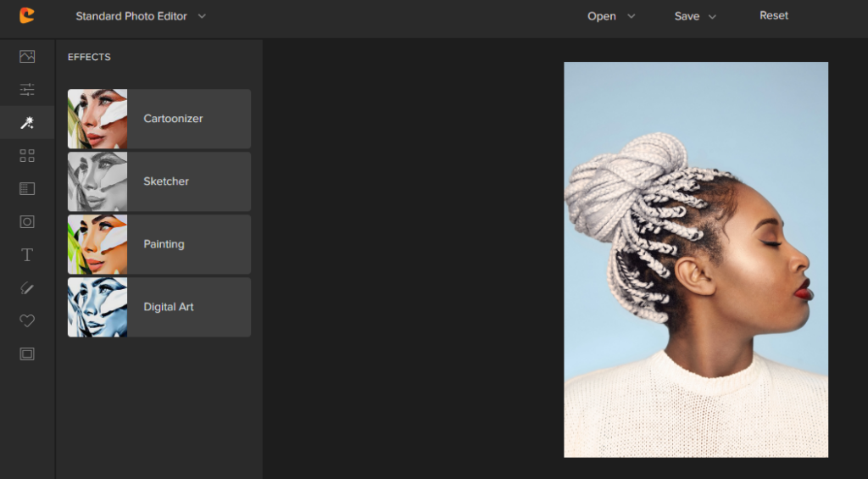
Task: Click the woman portrait on canvas
Action: [x=696, y=259]
